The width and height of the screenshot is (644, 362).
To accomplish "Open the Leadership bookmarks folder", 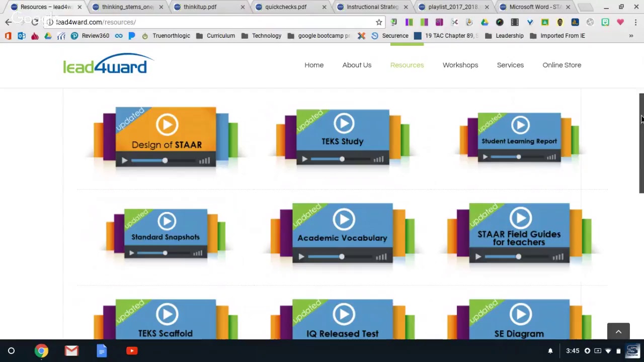I will [x=504, y=36].
